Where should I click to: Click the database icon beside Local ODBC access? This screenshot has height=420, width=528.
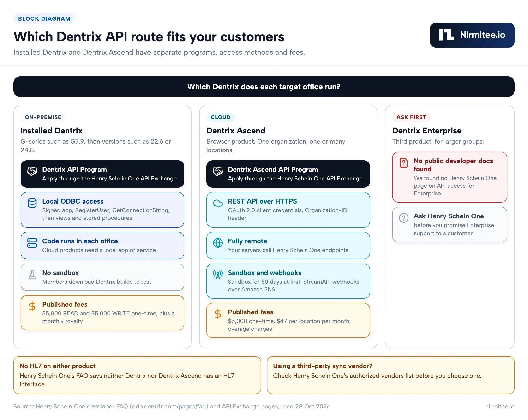click(x=32, y=203)
